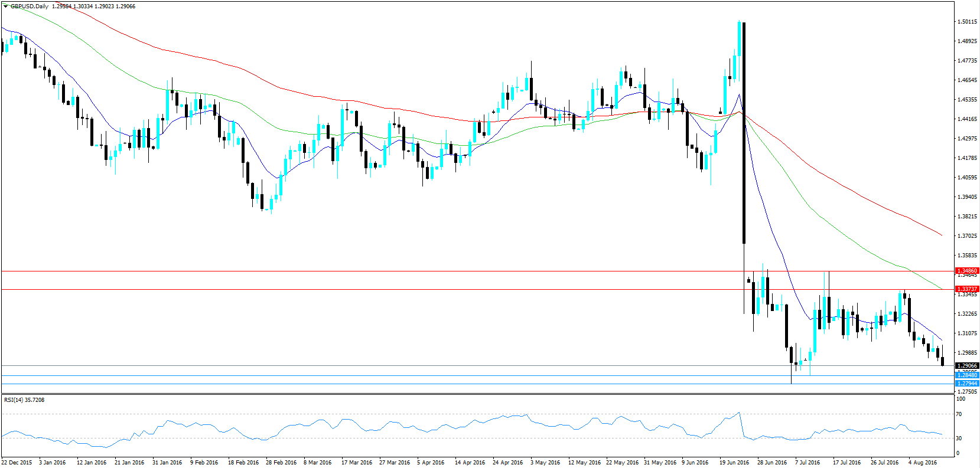Click the 1.27505 price scale label
The height and width of the screenshot is (468, 980).
pyautogui.click(x=967, y=392)
